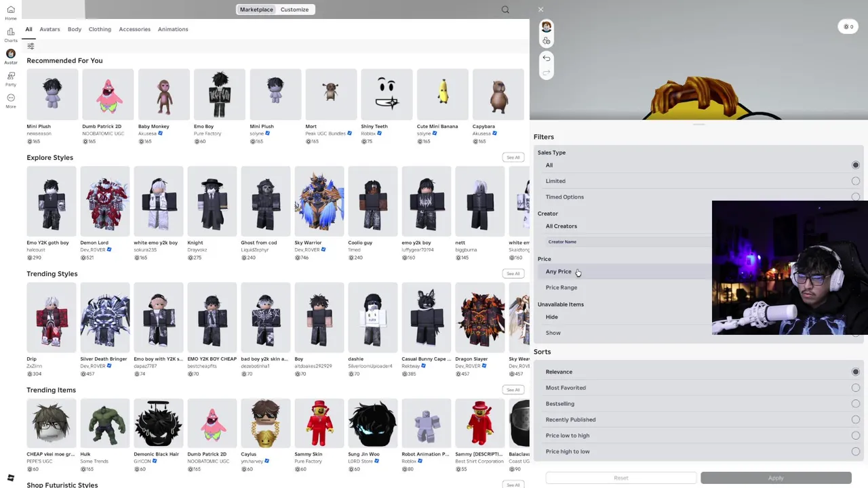Click the avatar items icon below headshot
Viewport: 868px width, 488px height.
click(547, 41)
